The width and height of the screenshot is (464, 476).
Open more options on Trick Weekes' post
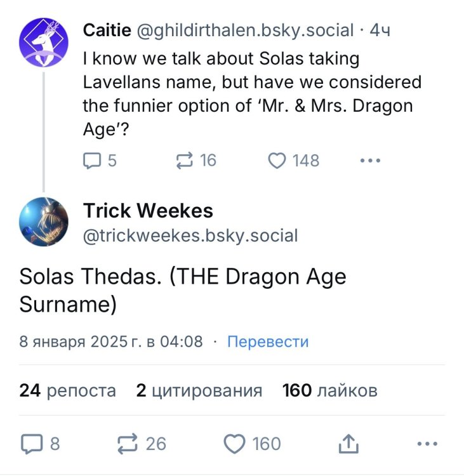coord(426,444)
